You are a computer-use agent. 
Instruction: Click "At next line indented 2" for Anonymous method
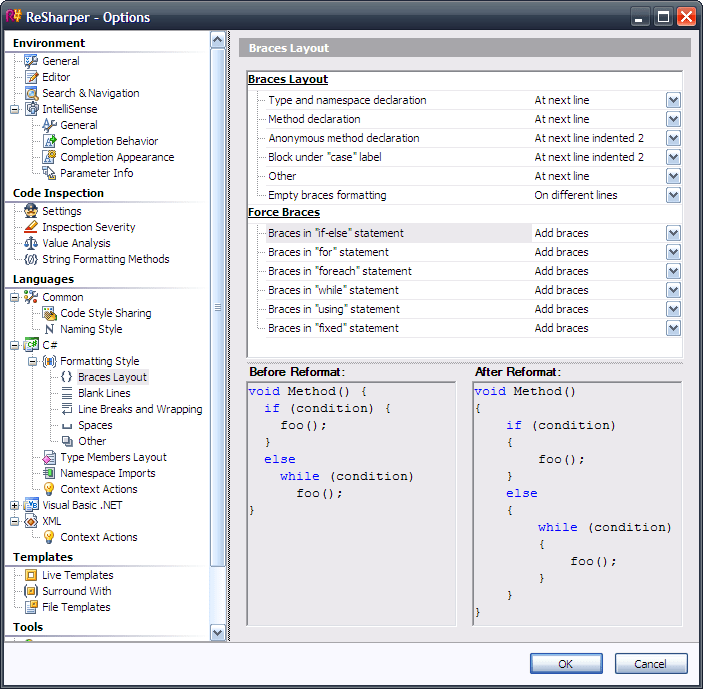[589, 138]
